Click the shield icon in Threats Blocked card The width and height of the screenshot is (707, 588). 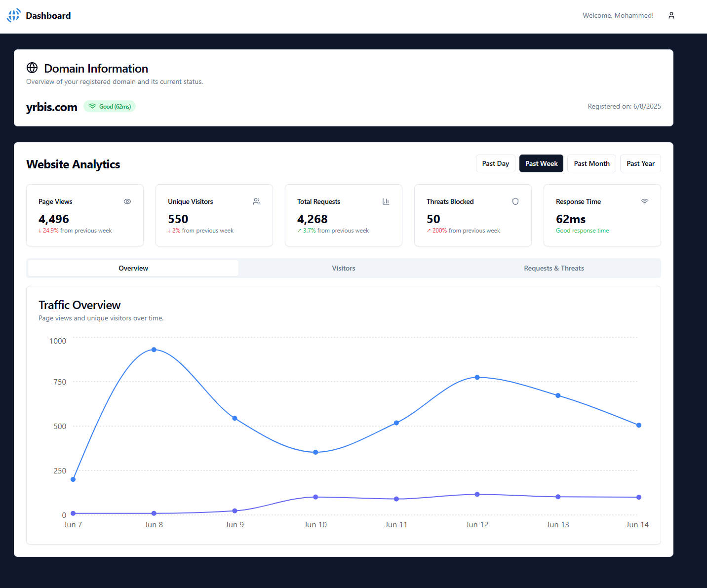pos(515,201)
